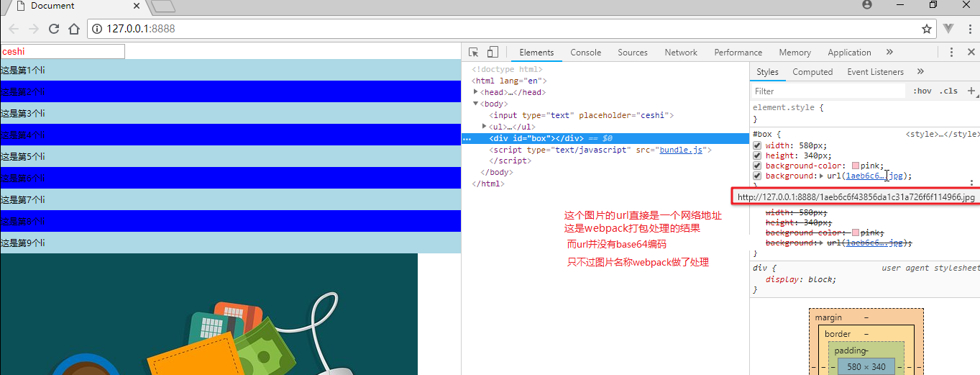Expand the head element node
Image resolution: width=980 pixels, height=375 pixels.
tap(476, 92)
